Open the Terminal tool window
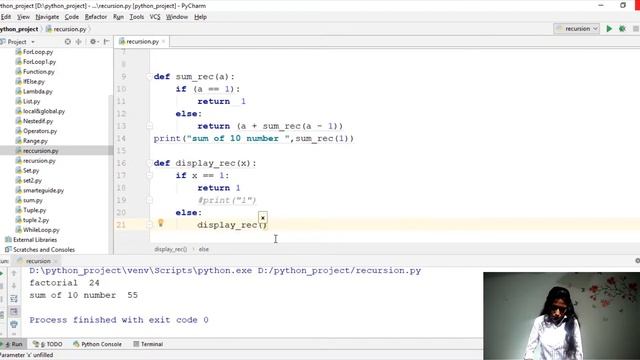The width and height of the screenshot is (640, 360). pyautogui.click(x=148, y=344)
